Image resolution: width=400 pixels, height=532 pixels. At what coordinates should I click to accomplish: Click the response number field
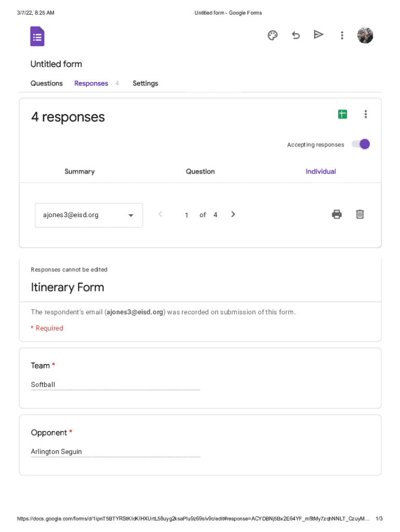[x=186, y=215]
